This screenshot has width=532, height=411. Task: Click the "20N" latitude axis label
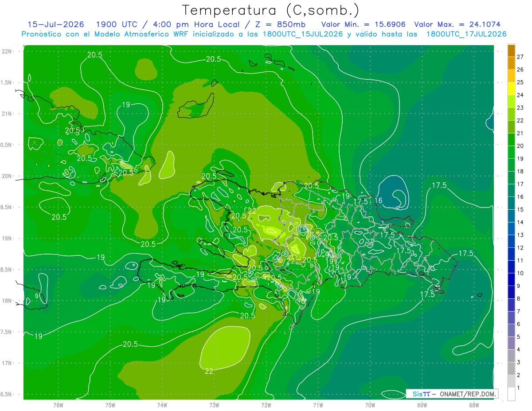(7, 176)
